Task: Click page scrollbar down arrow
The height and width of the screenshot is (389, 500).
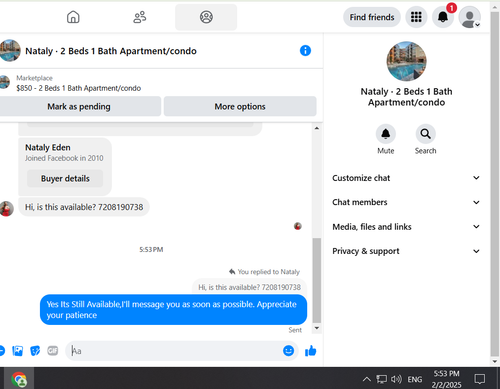Action: click(495, 361)
